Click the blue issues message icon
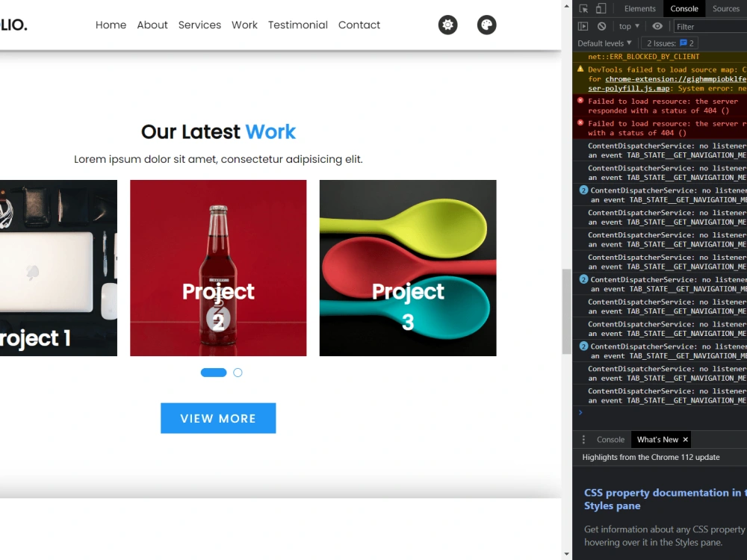Screen dimensions: 747x560 pos(684,43)
